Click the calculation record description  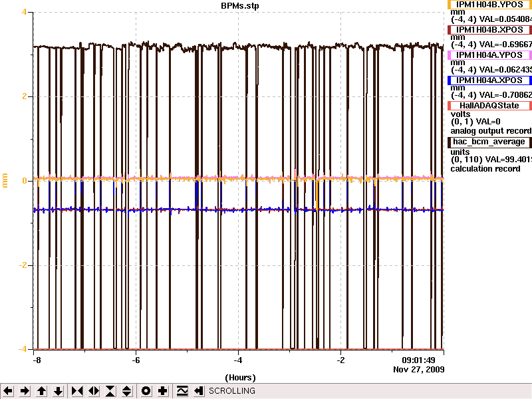point(485,169)
